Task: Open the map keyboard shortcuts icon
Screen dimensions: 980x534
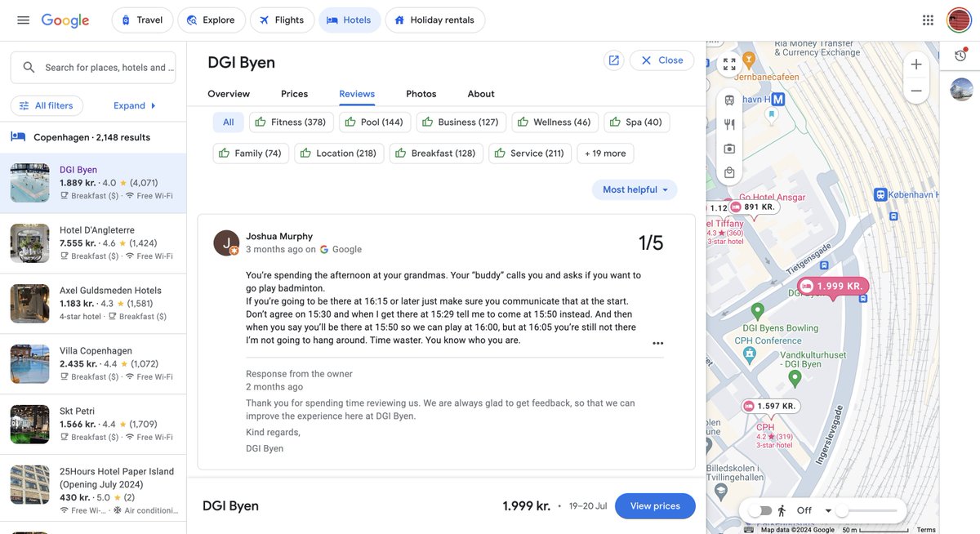Action: 749,529
